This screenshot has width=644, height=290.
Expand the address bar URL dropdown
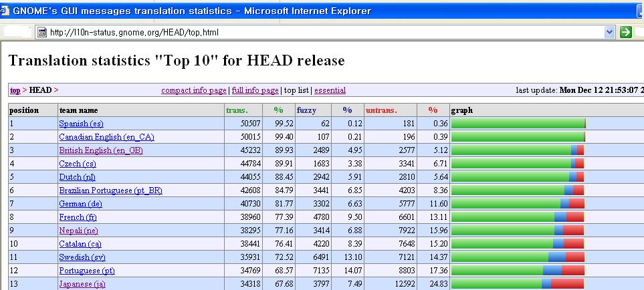[609, 32]
